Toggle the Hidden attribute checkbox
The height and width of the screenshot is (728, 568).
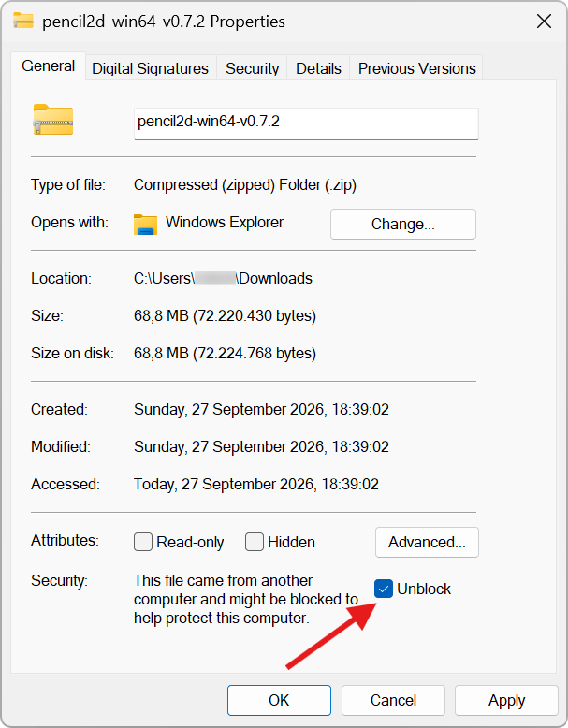255,542
